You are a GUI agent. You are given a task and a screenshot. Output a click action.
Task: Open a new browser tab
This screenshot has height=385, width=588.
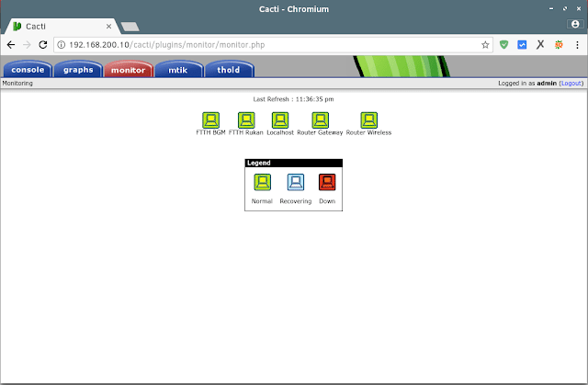coord(130,27)
